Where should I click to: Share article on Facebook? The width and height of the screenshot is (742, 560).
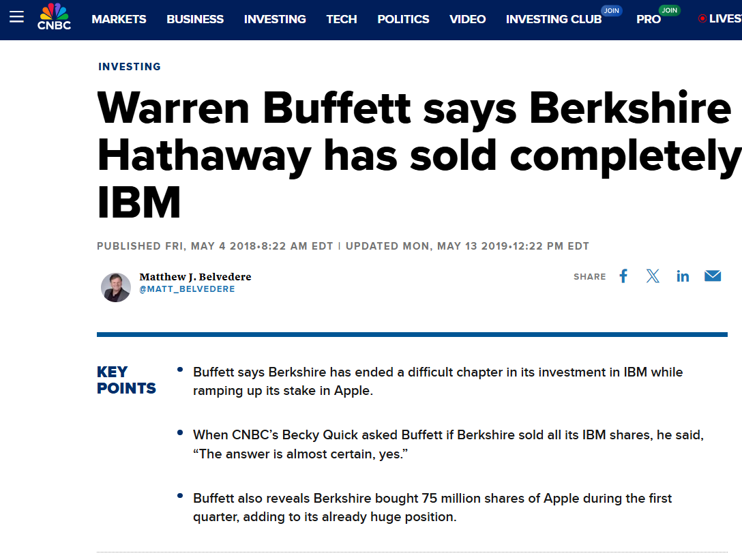click(624, 276)
